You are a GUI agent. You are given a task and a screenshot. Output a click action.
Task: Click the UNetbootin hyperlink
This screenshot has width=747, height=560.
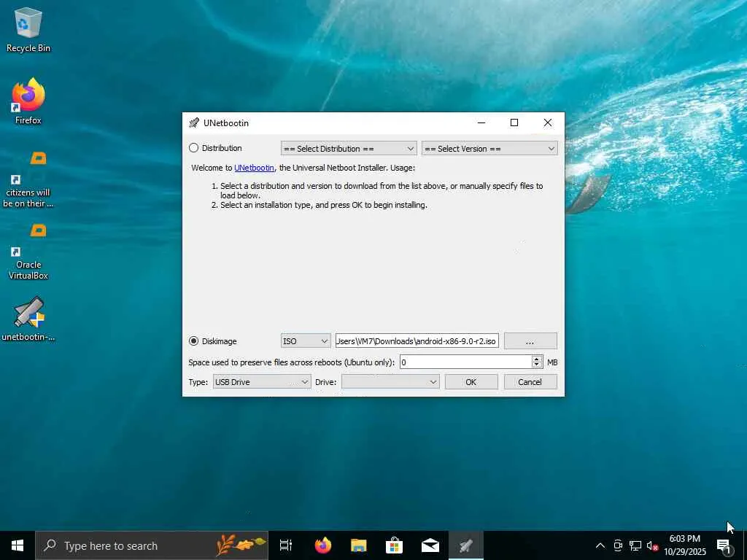254,168
